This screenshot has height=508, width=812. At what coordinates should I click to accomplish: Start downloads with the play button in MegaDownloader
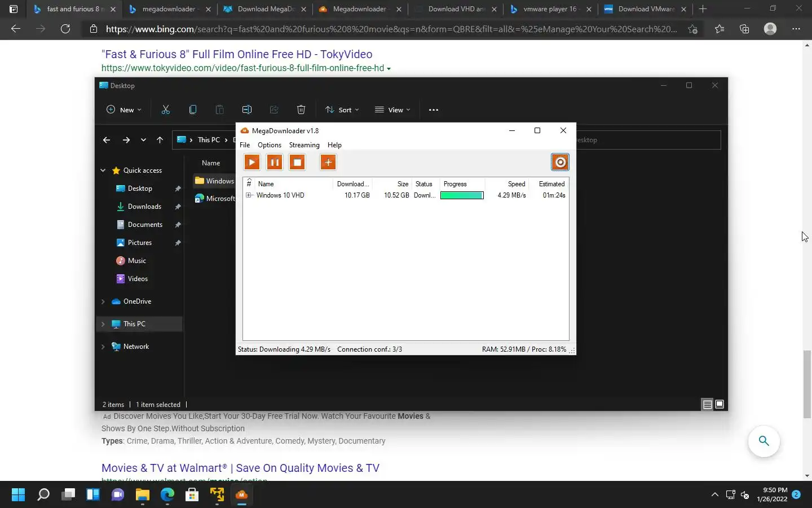[252, 163]
